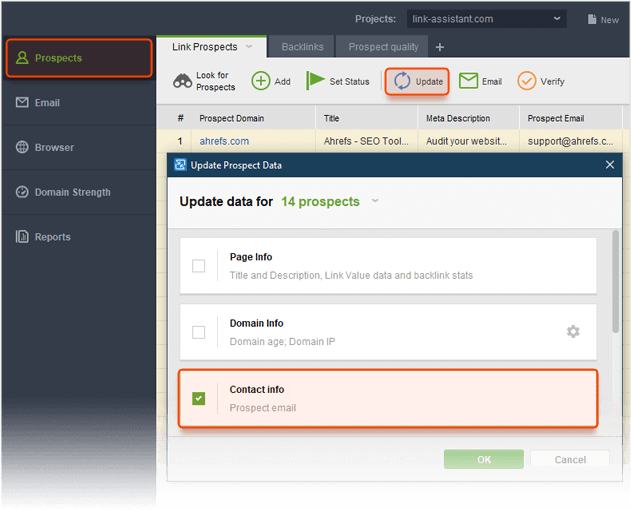
Task: Enable the Page Info checkbox
Action: pyautogui.click(x=199, y=266)
